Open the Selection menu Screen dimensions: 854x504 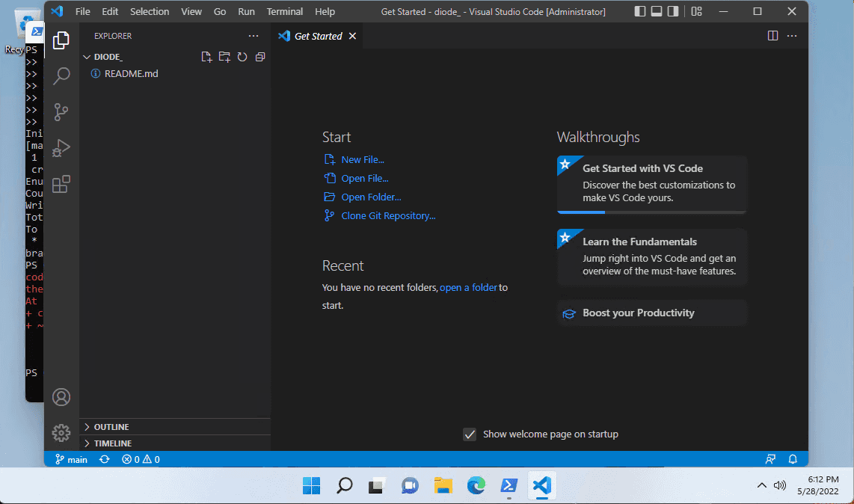click(x=150, y=11)
